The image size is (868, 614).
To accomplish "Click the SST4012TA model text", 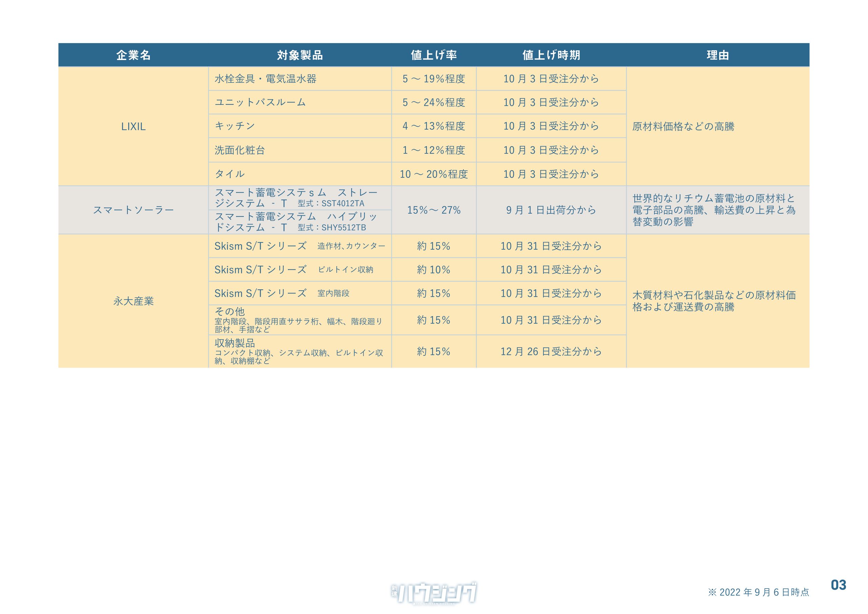I will (342, 204).
